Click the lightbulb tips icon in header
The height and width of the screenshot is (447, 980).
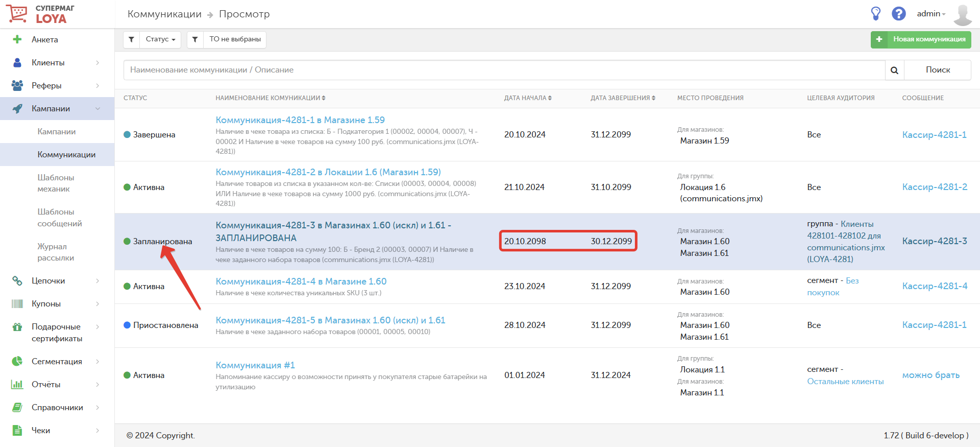[876, 13]
